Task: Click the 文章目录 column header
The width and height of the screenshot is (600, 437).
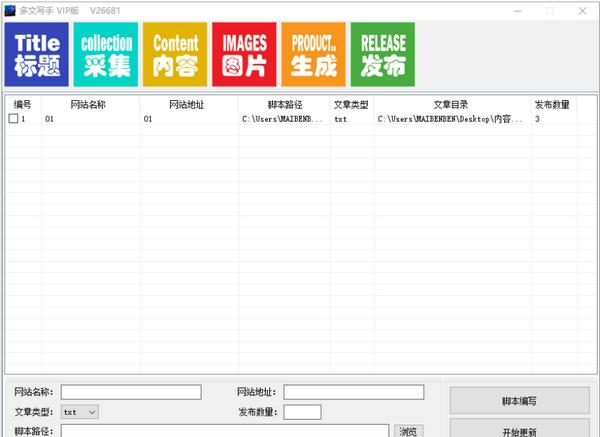Action: point(451,104)
